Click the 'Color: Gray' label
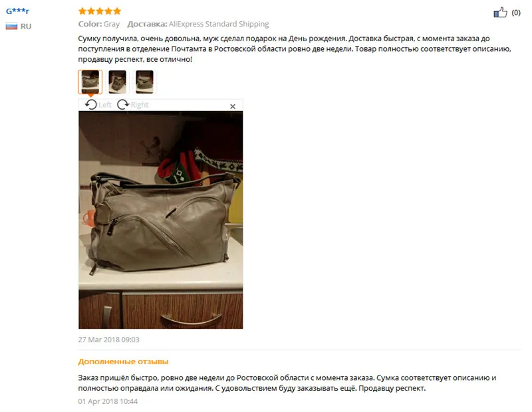The height and width of the screenshot is (412, 532). pyautogui.click(x=99, y=24)
